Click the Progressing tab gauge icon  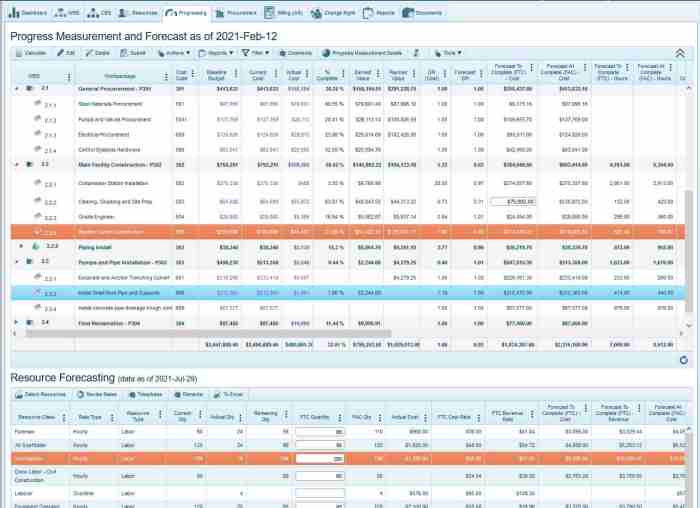click(171, 13)
